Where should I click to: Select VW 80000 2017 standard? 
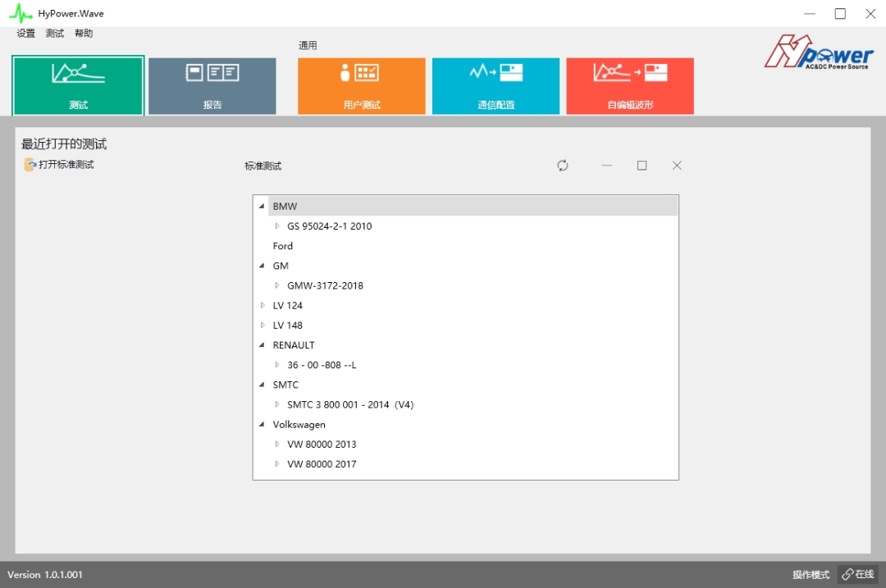(322, 463)
